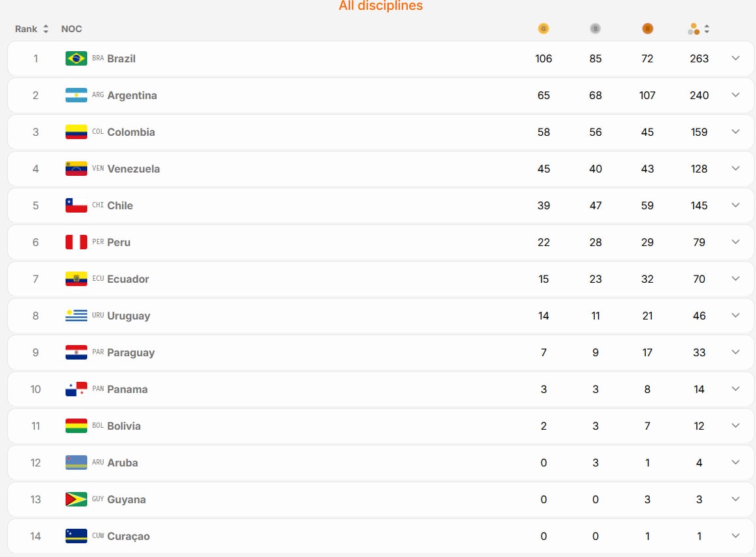The width and height of the screenshot is (756, 557).
Task: Click the Argentina flag icon
Action: pyautogui.click(x=76, y=95)
